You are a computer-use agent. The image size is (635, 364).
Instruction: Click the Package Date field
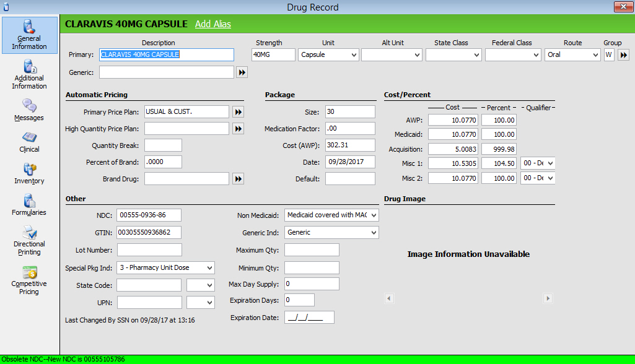[x=350, y=162]
